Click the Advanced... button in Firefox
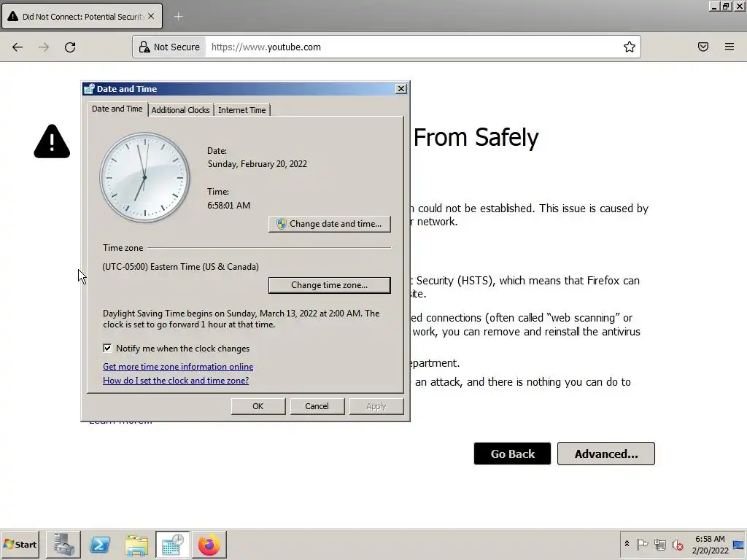747x560 pixels. coord(606,454)
